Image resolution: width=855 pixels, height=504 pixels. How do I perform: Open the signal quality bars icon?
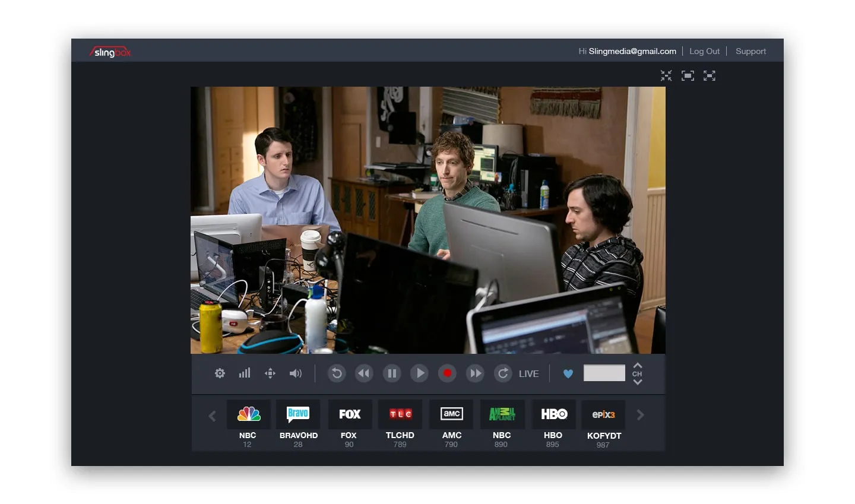245,373
